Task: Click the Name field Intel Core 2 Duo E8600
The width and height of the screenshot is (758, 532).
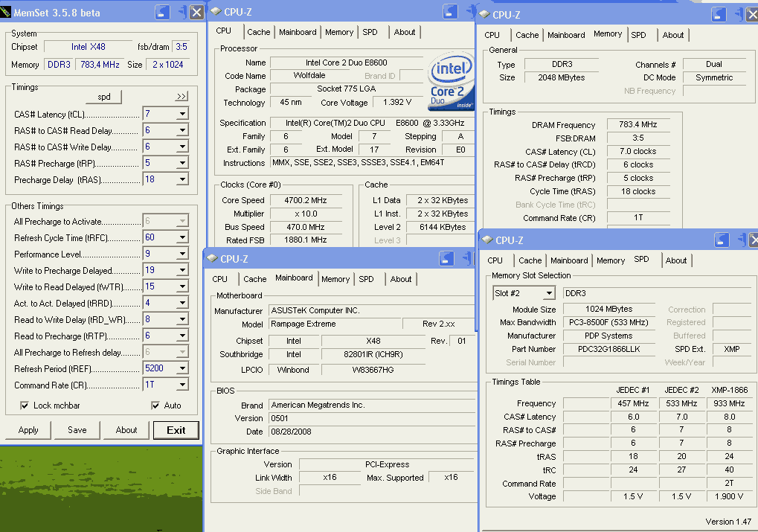Action: click(x=347, y=63)
